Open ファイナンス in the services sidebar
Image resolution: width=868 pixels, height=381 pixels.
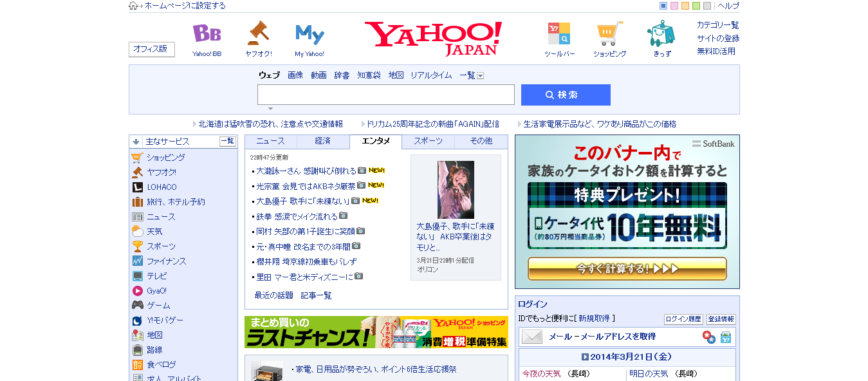click(x=166, y=261)
